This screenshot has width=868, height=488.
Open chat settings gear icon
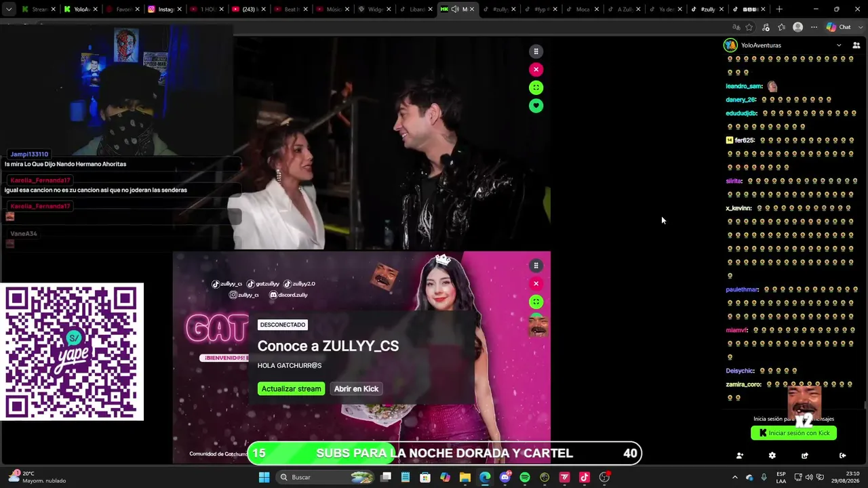point(772,455)
